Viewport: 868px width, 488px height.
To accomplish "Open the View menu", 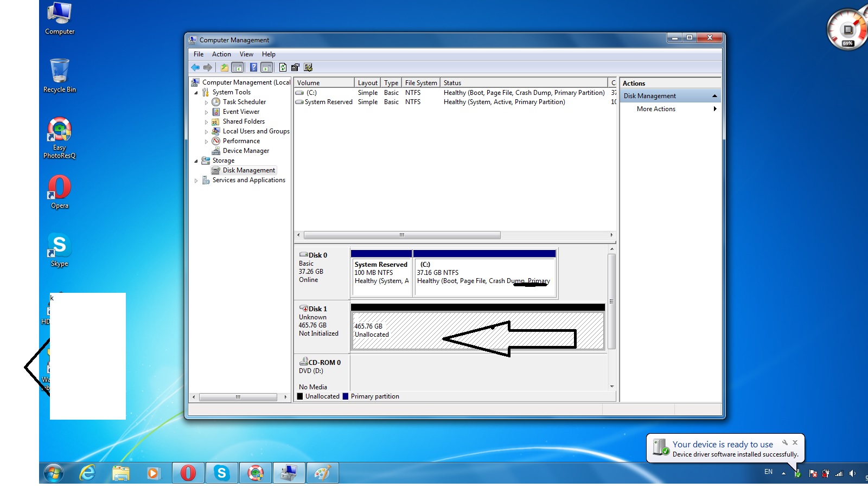I will click(x=246, y=54).
